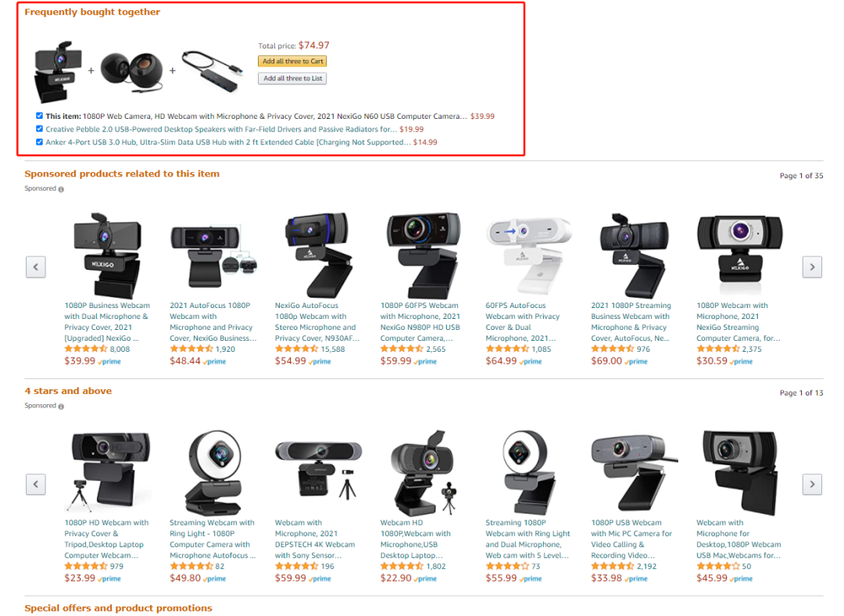This screenshot has height=616, width=844.
Task: Open NexiGo AutoFocus 1080p Webcam N930AF listing
Action: click(x=317, y=322)
